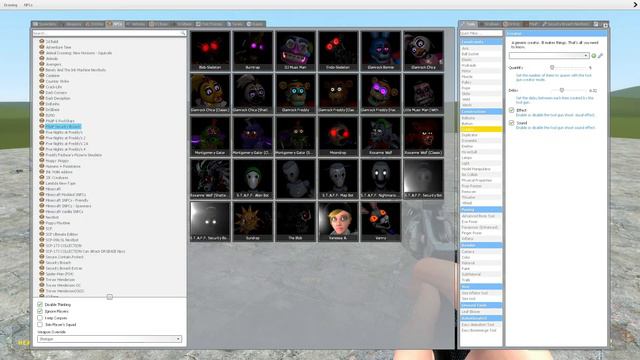Click the magnifier icon in NPC search box

(183, 33)
